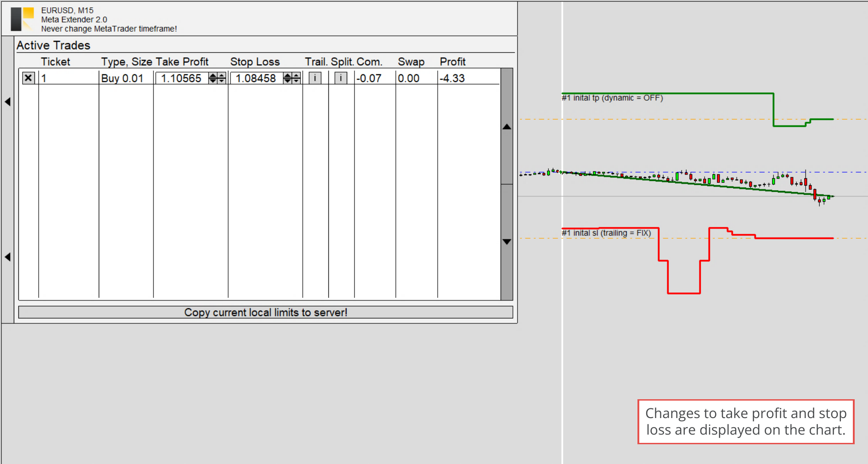
Task: Click Copy current local limits to server!
Action: pos(265,312)
